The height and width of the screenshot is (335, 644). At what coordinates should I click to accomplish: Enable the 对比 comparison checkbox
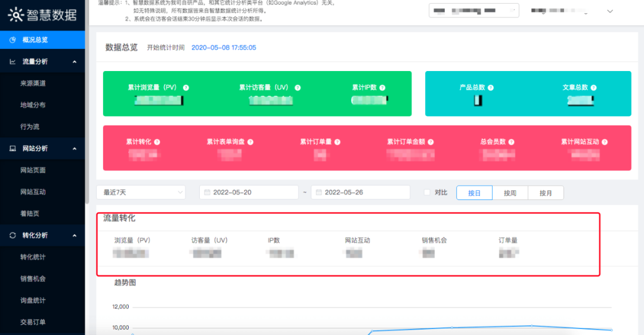point(426,192)
